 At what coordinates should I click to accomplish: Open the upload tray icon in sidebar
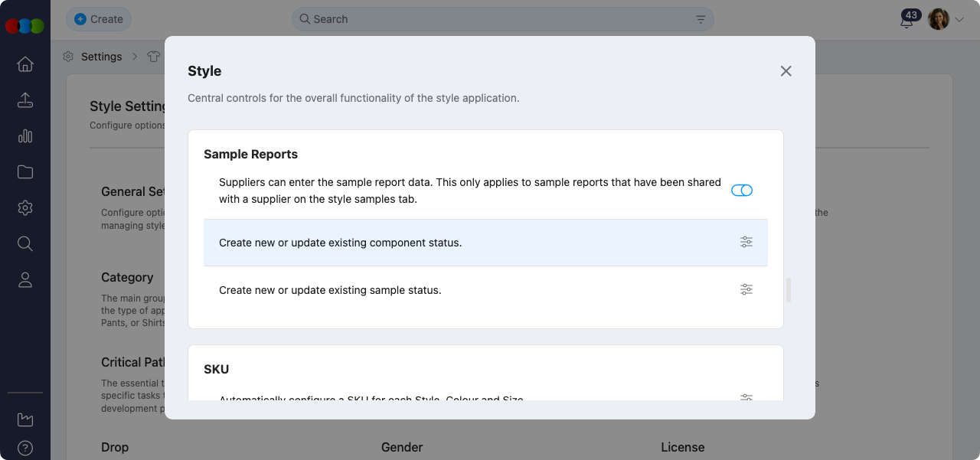pos(25,100)
